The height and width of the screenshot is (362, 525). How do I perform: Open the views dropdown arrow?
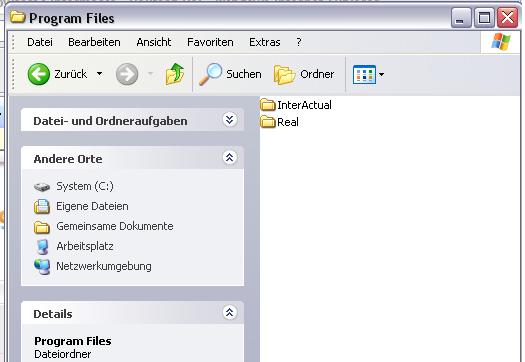tap(381, 74)
